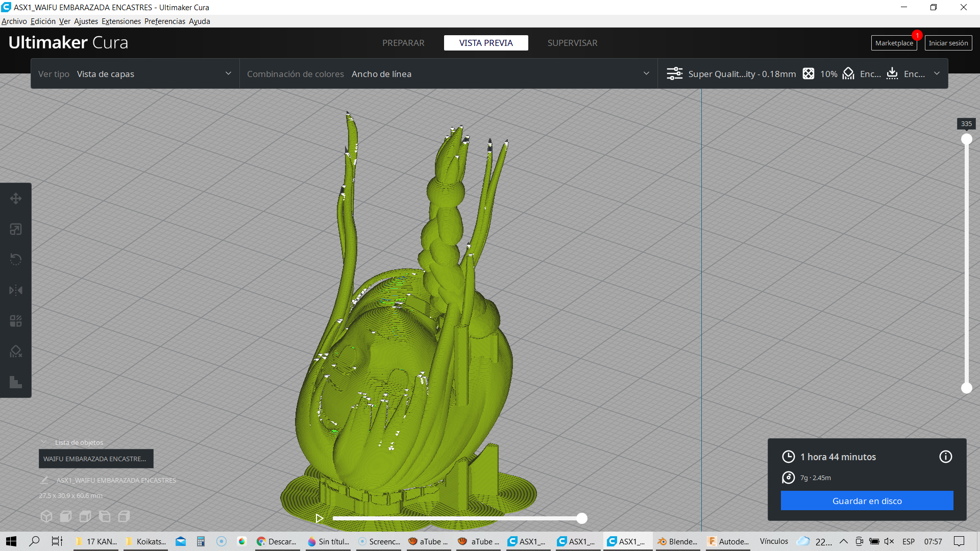This screenshot has height=551, width=980.
Task: Expand the print settings panel chevron
Action: click(x=937, y=74)
